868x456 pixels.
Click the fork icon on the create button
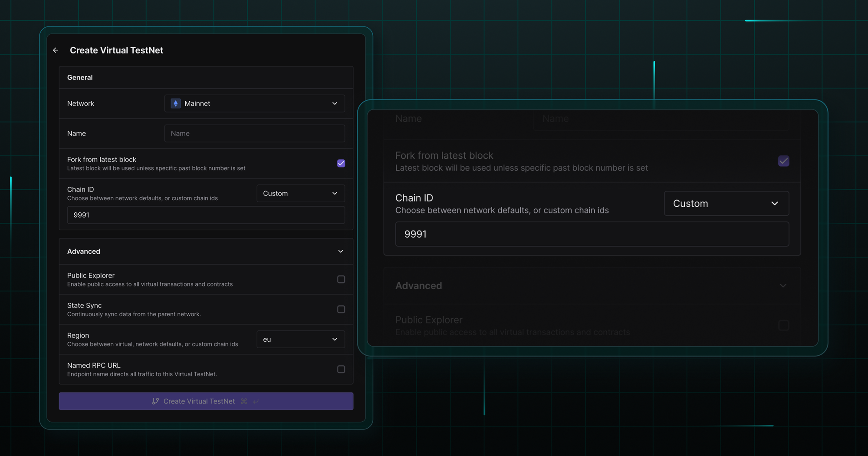155,401
